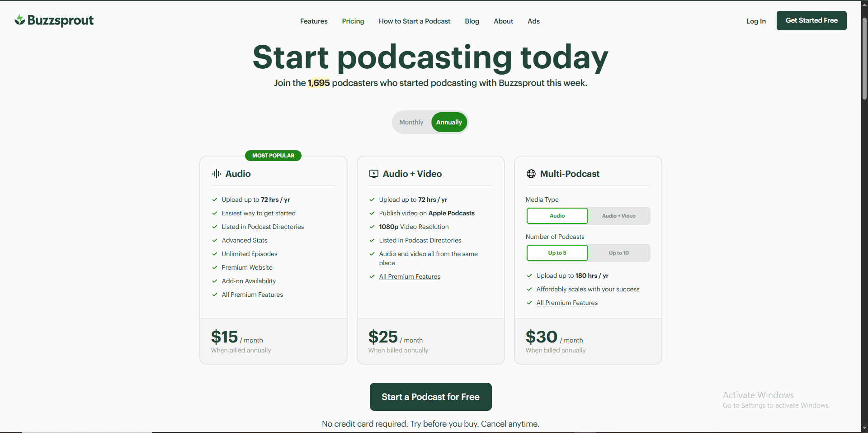868x433 pixels.
Task: Click the Buzzsprout logo
Action: (54, 20)
